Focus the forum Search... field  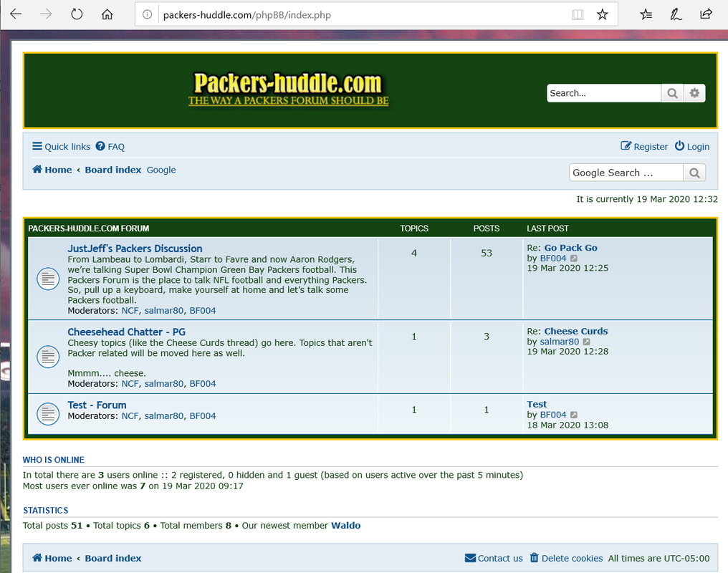[x=603, y=93]
